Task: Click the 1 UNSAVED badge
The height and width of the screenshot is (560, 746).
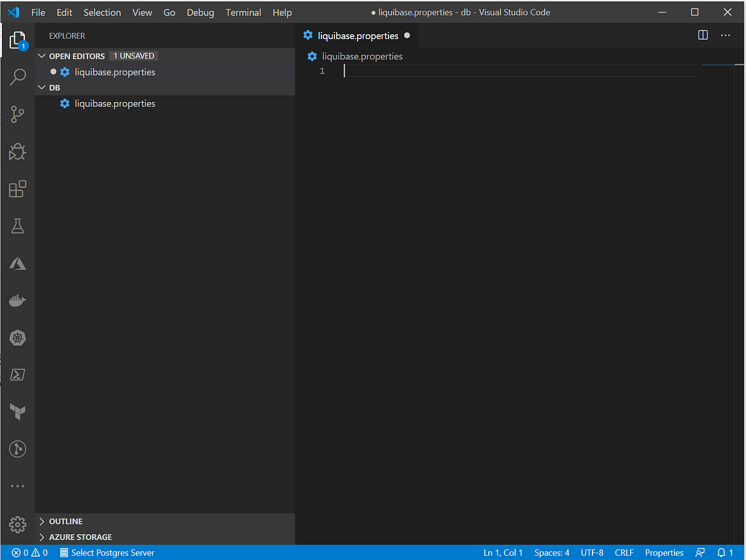Action: [134, 56]
